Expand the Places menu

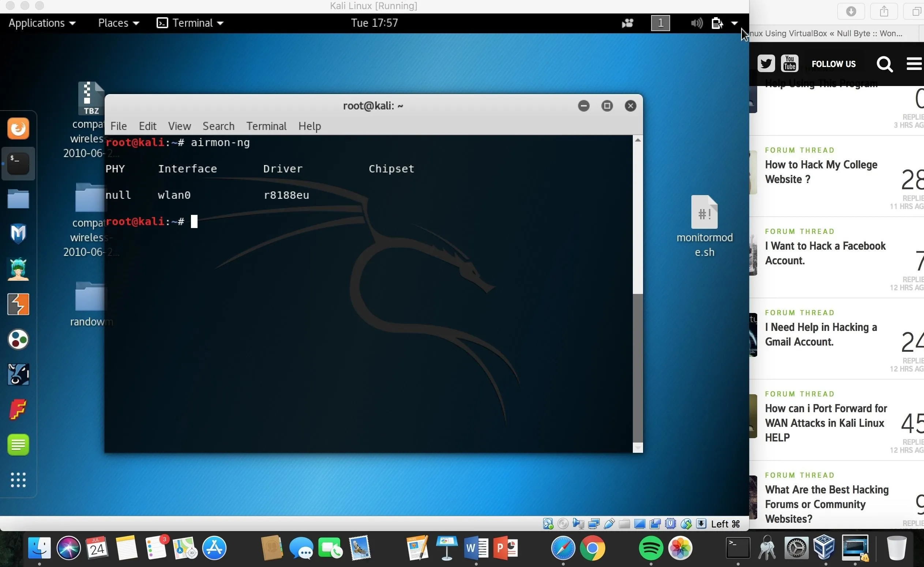pos(119,23)
